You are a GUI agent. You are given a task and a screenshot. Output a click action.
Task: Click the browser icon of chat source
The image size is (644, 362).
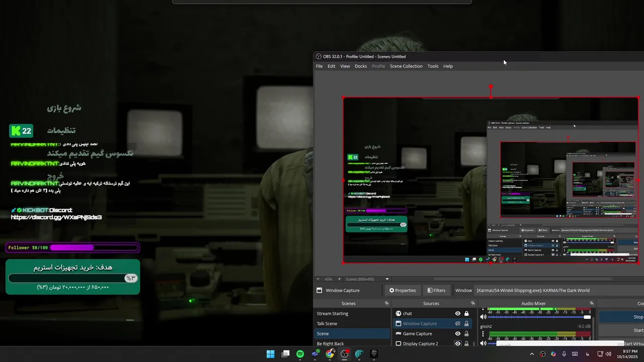tap(398, 314)
